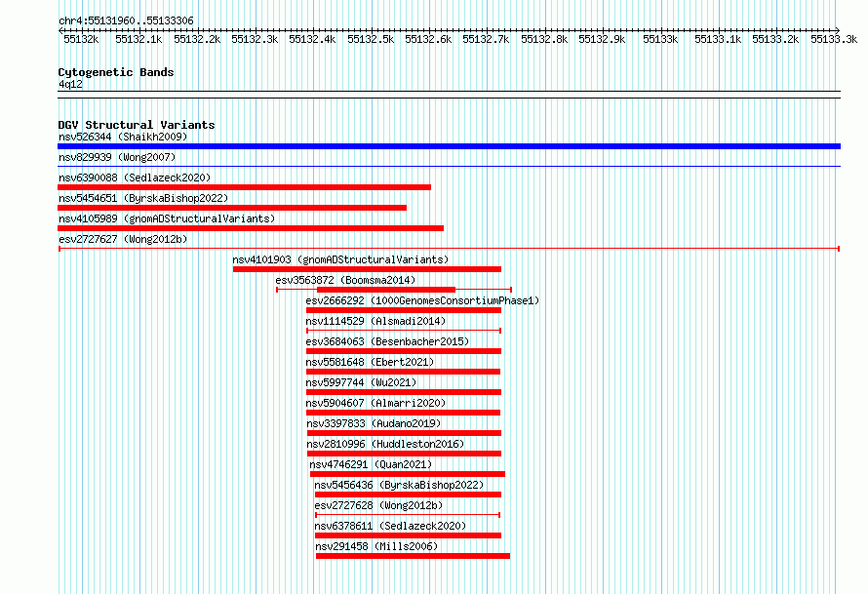Open variant esv3684063 (Besenbacher2015) label
Screen dimensions: 868x594
tap(387, 341)
